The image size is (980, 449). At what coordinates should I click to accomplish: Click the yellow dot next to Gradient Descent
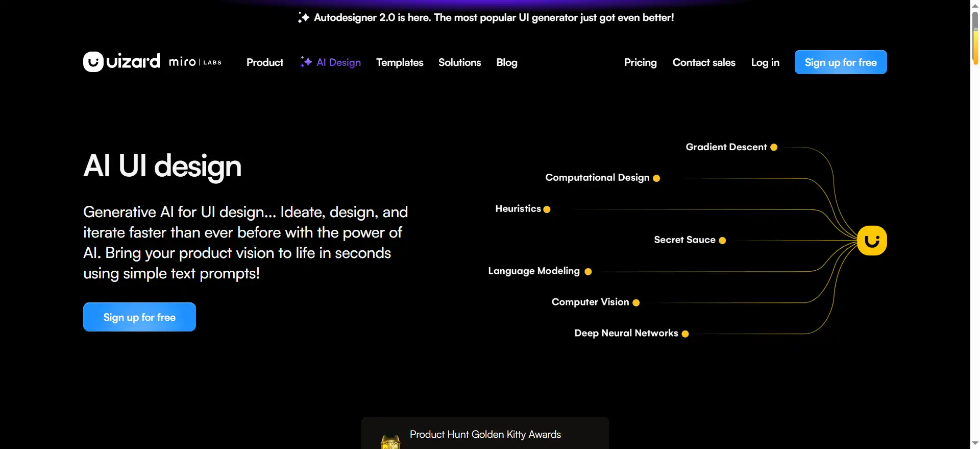click(774, 147)
